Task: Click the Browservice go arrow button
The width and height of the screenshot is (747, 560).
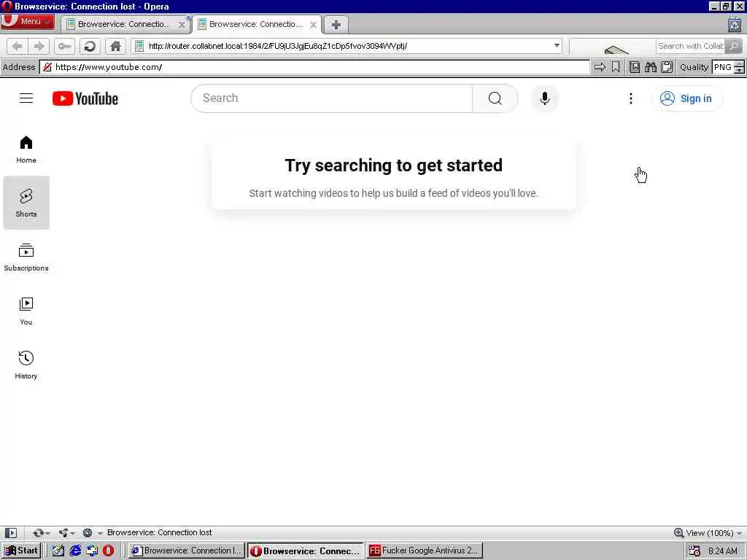Action: (600, 67)
